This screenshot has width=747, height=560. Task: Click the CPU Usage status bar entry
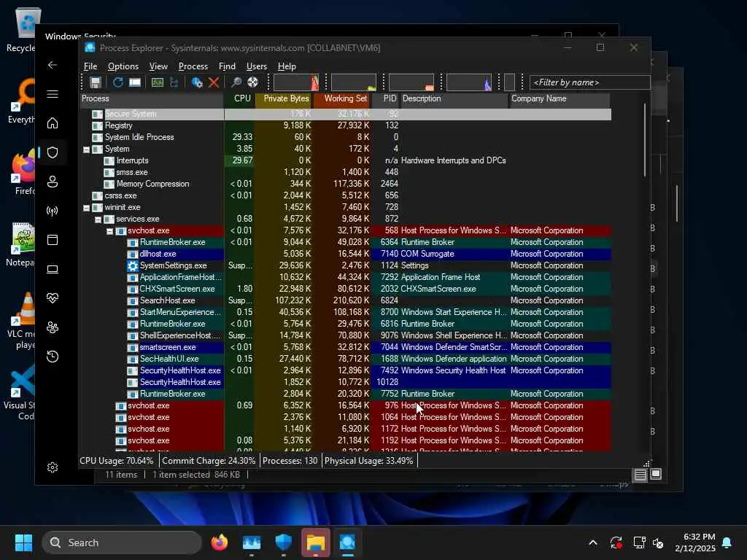pos(116,461)
